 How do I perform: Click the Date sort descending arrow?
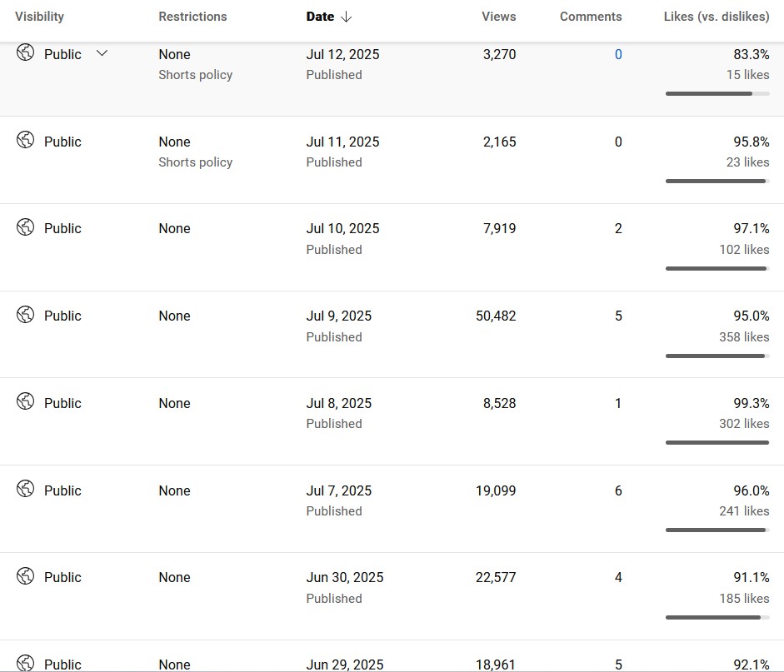(346, 17)
